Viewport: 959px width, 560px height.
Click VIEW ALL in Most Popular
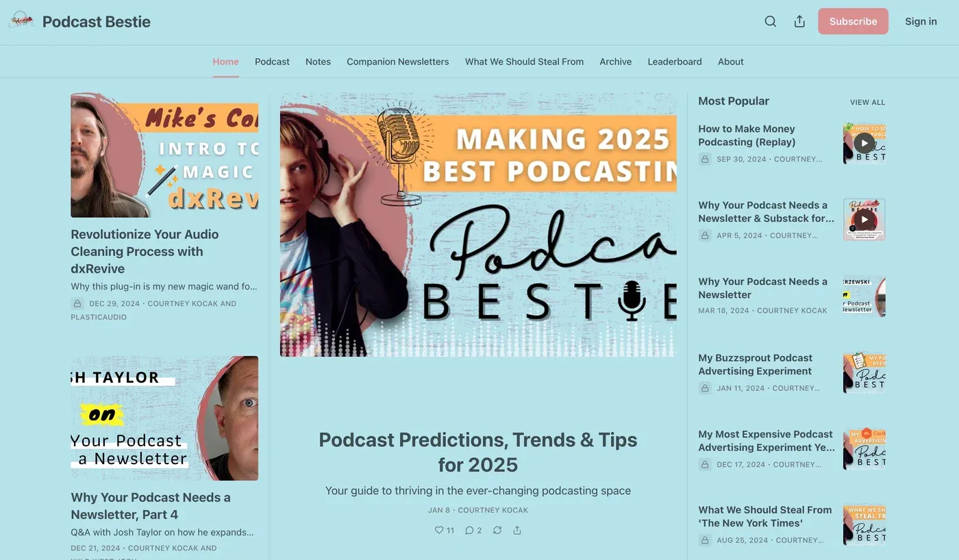(867, 102)
